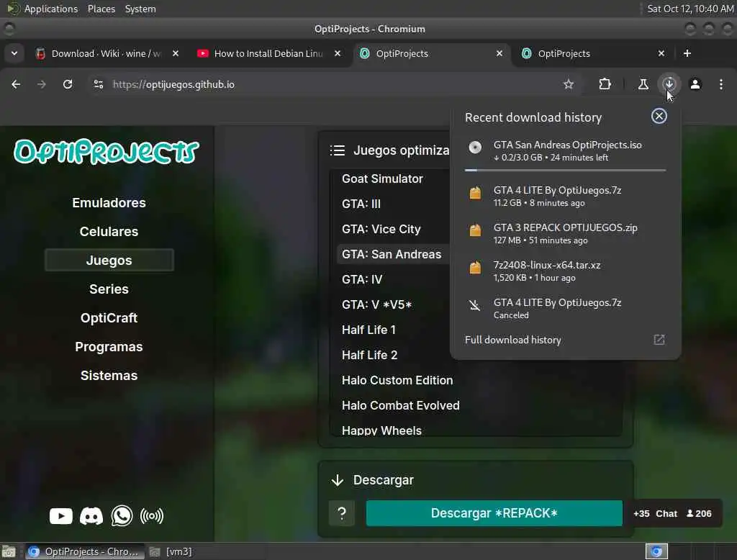
Task: Close the active OptiProjects tab
Action: click(x=499, y=53)
